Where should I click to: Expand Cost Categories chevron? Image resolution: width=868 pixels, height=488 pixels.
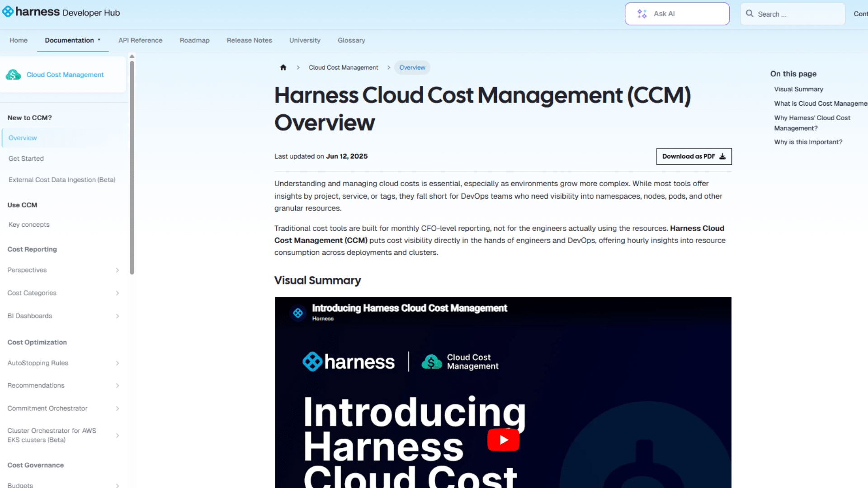(x=118, y=293)
